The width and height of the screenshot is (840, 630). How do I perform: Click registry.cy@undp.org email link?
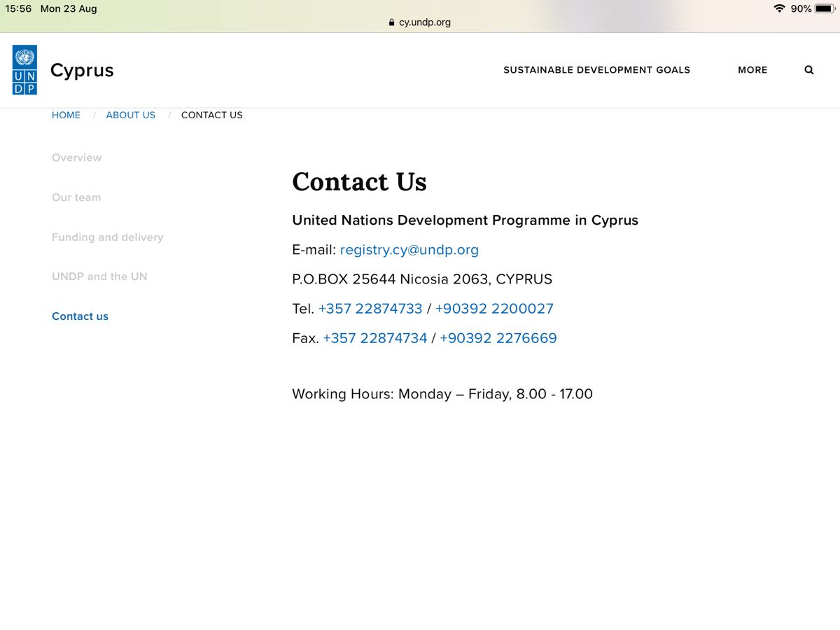click(409, 250)
